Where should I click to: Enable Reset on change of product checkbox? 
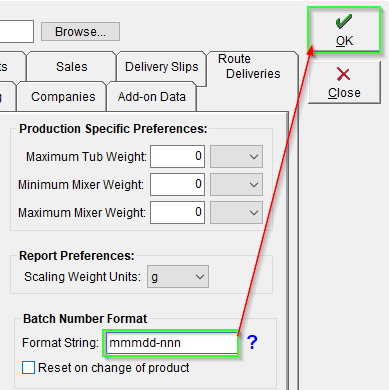[x=28, y=368]
